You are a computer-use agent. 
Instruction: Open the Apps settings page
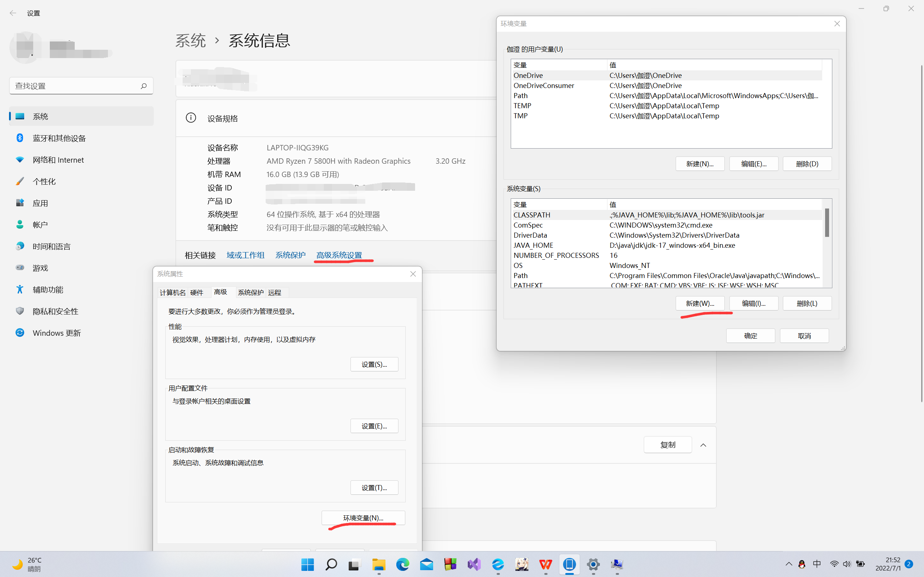pos(40,203)
